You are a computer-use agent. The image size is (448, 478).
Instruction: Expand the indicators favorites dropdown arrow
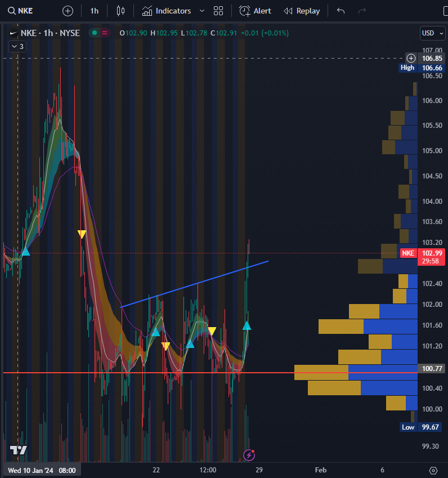tap(201, 11)
